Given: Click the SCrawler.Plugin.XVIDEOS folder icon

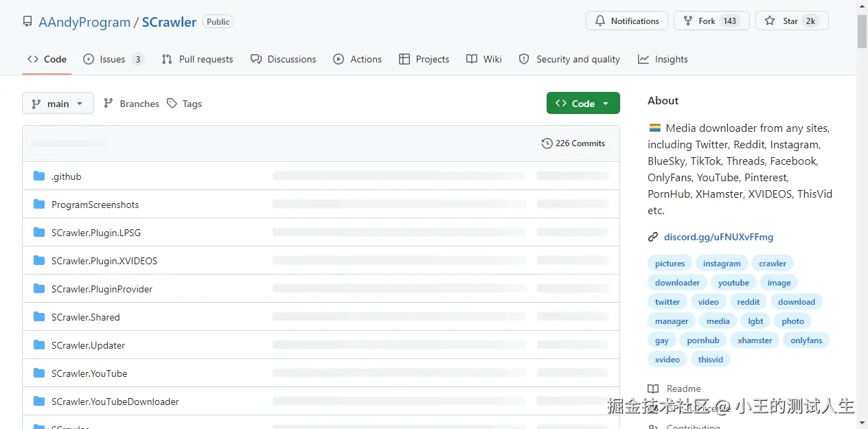Looking at the screenshot, I should point(39,261).
